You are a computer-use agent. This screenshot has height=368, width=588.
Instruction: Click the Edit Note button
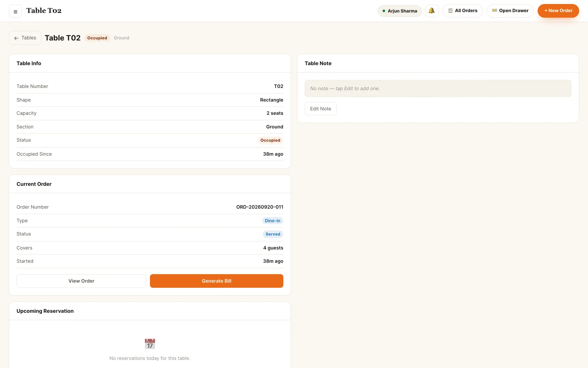(x=320, y=109)
